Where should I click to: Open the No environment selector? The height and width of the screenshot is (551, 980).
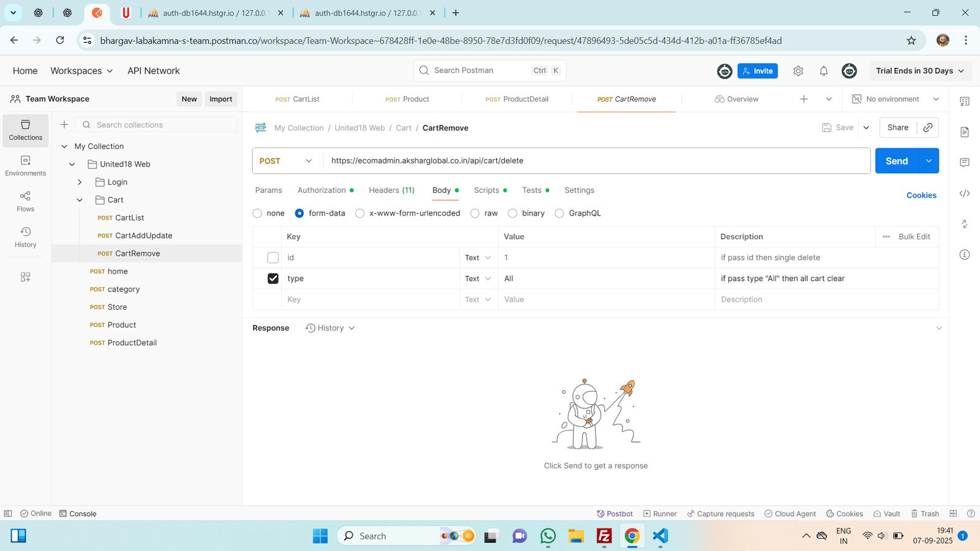(895, 99)
